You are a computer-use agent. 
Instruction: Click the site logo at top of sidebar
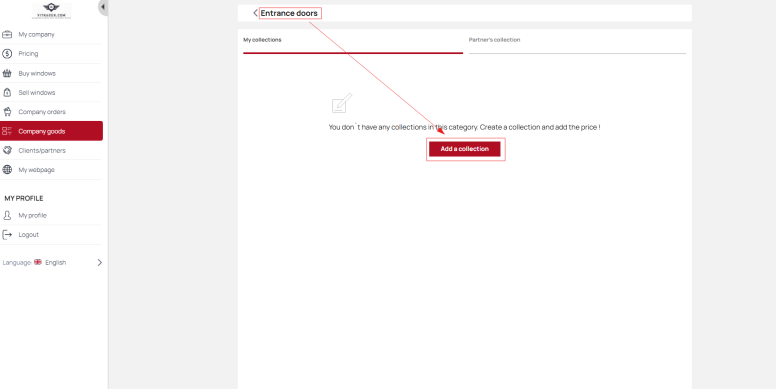click(51, 10)
